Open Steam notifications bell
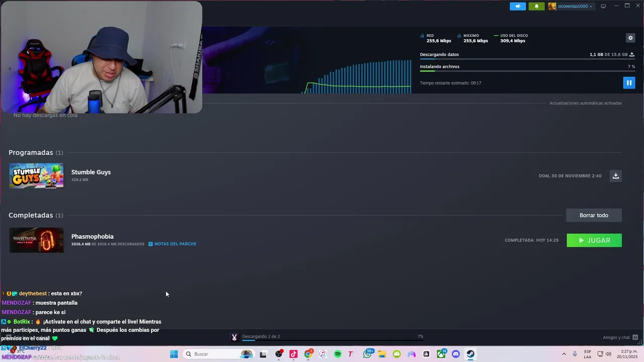Image resolution: width=644 pixels, height=362 pixels. [536, 6]
